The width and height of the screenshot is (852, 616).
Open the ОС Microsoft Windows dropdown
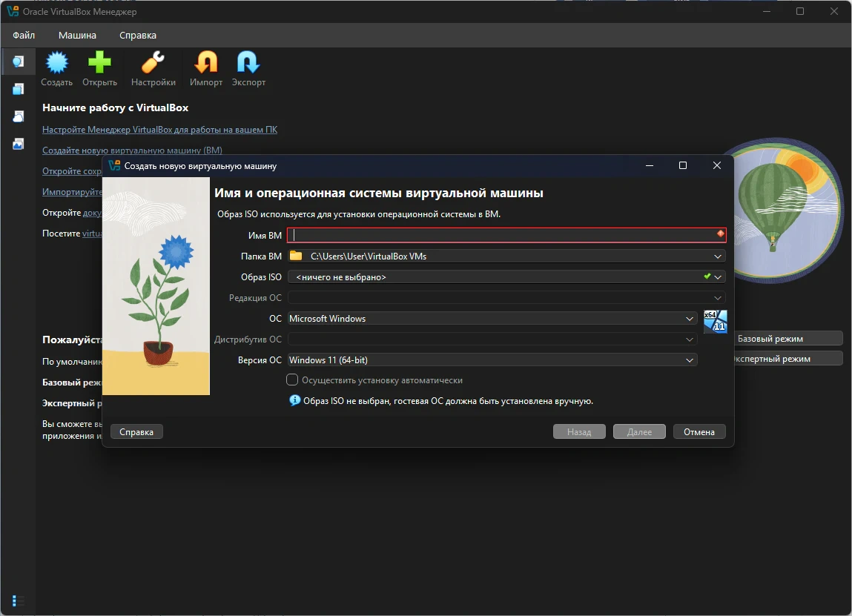coord(492,318)
